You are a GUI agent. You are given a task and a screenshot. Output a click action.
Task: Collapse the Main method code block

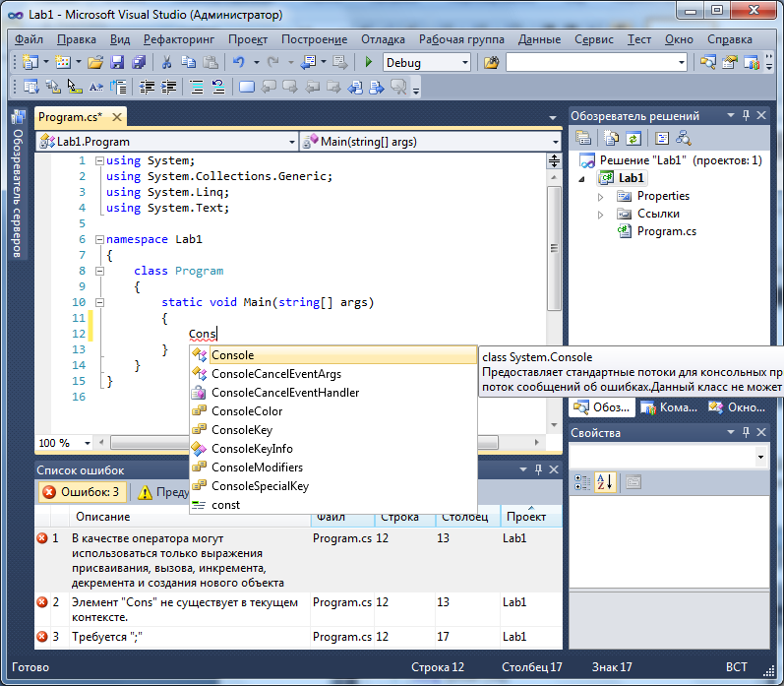click(x=99, y=302)
